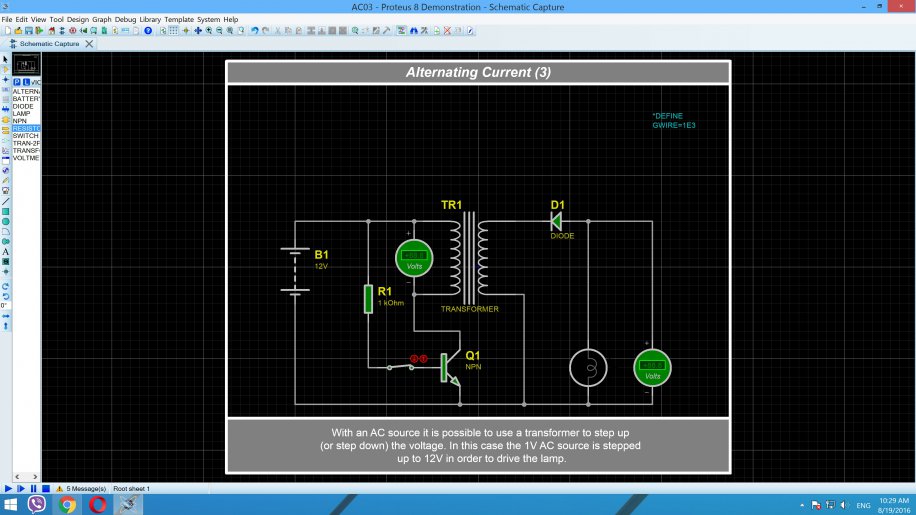The height and width of the screenshot is (515, 916).
Task: Open the Library menu
Action: 150,19
